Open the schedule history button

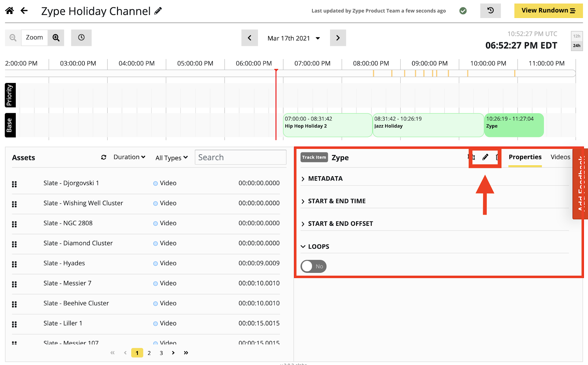(490, 11)
